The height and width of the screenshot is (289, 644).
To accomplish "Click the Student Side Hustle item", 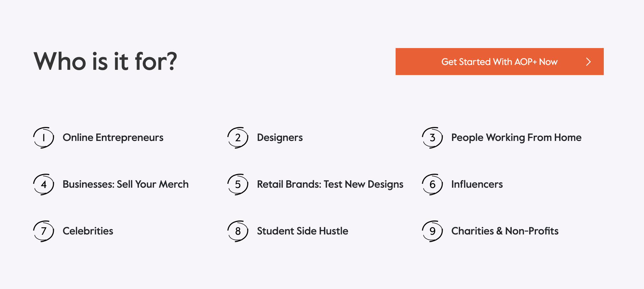I will point(302,231).
